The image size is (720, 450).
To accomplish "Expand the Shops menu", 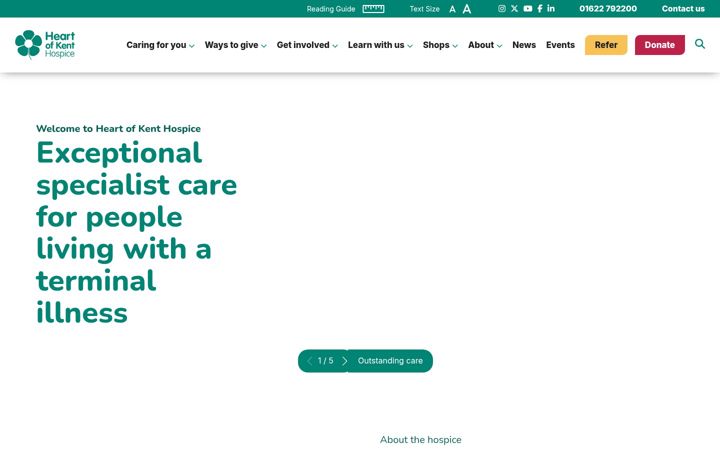I will coord(440,45).
